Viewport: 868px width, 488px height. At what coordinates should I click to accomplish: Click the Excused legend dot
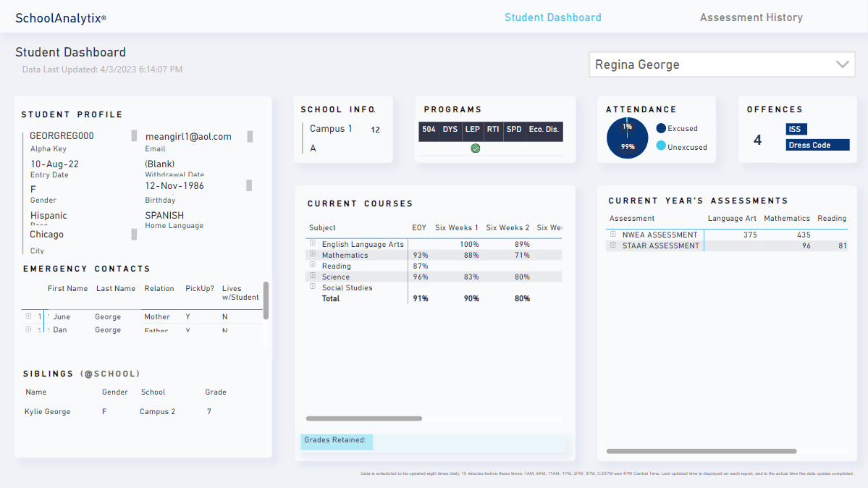pos(661,128)
